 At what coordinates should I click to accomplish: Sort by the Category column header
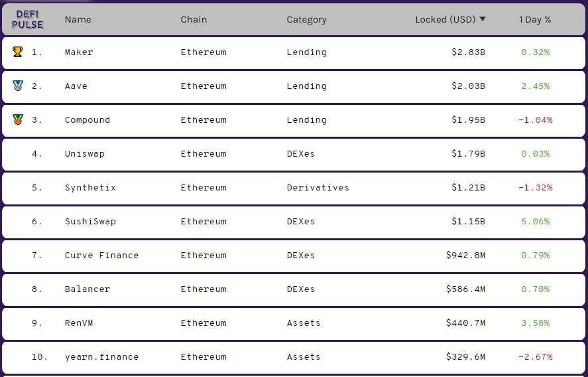pyautogui.click(x=306, y=19)
